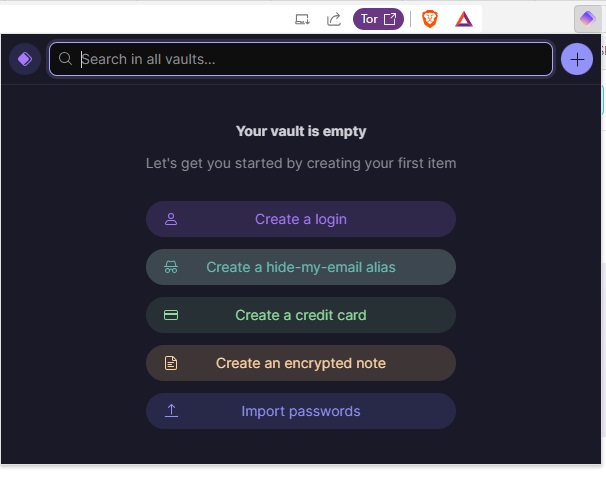Click the note document icon
The height and width of the screenshot is (479, 606).
pos(171,363)
